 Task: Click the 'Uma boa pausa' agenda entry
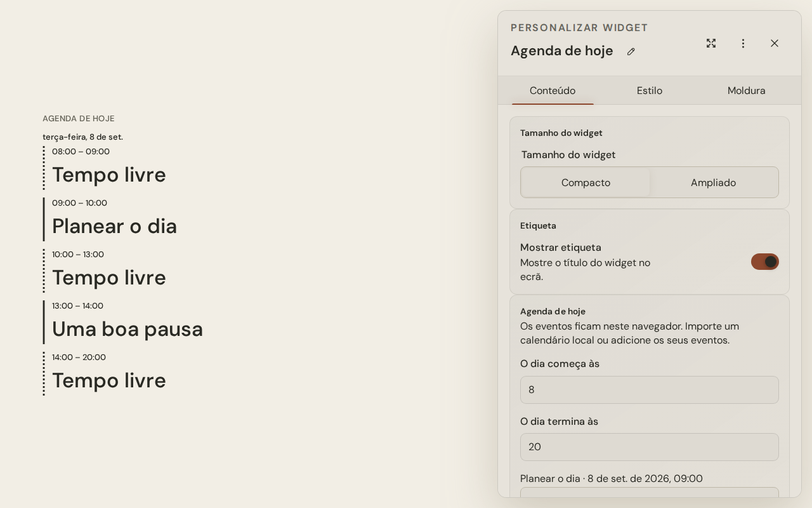pyautogui.click(x=124, y=322)
